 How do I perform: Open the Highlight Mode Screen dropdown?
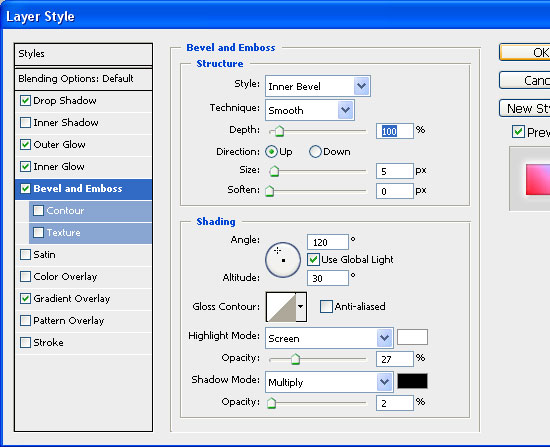point(329,338)
